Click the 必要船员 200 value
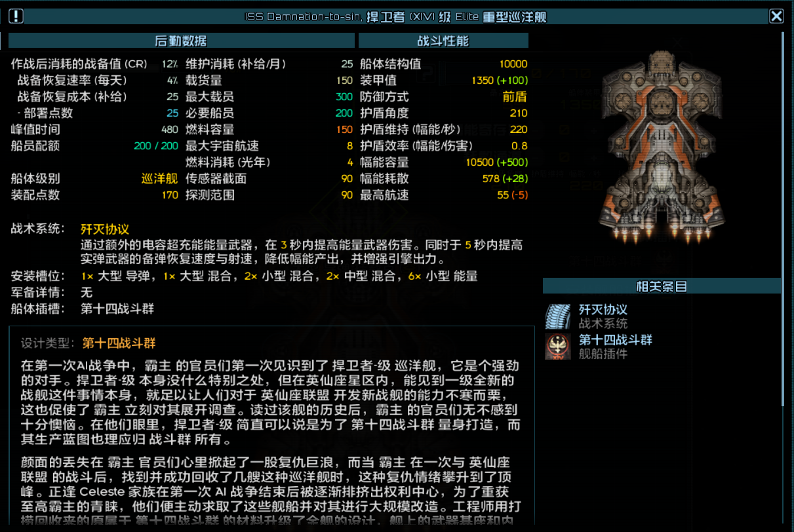Viewport: 794px width, 532px height. pyautogui.click(x=344, y=113)
